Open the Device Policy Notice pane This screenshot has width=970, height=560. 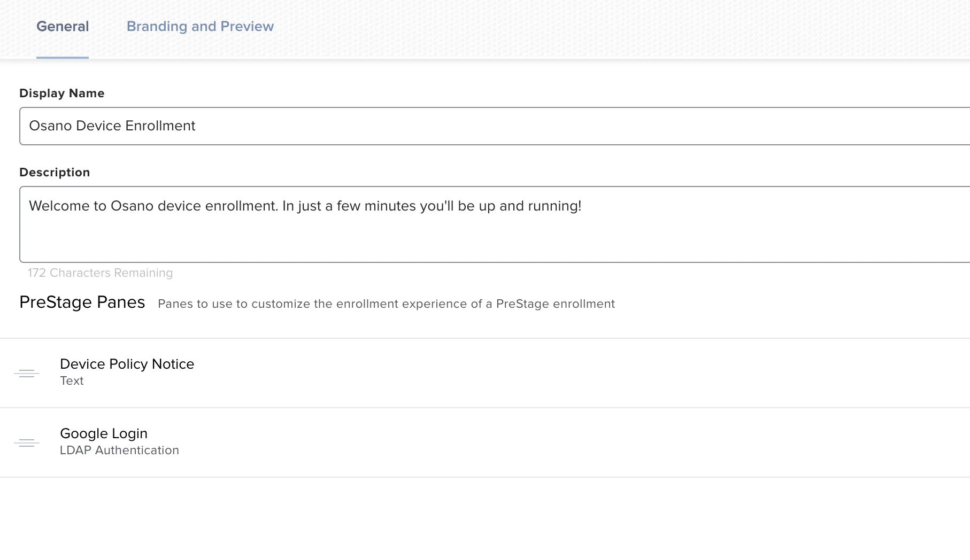[127, 364]
